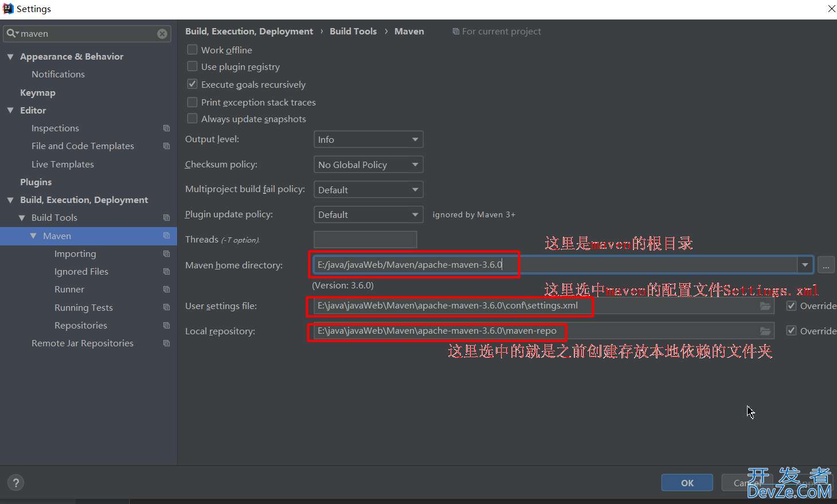
Task: Open Inspections settings page
Action: click(x=55, y=128)
